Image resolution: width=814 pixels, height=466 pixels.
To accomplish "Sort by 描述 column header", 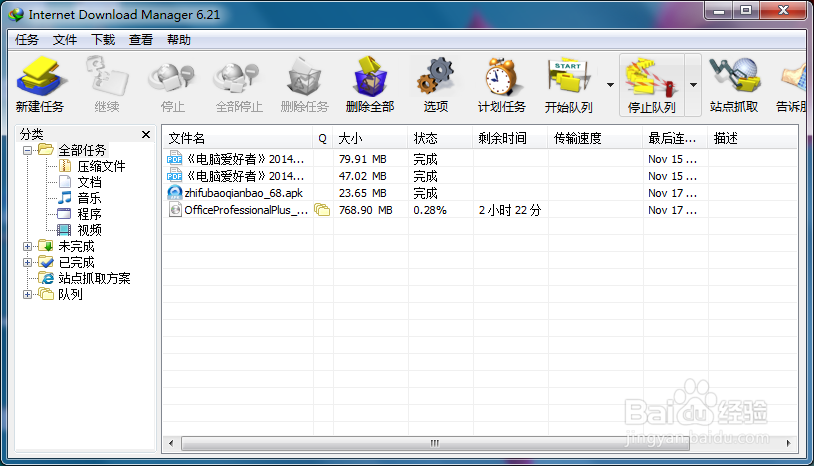I will click(752, 139).
